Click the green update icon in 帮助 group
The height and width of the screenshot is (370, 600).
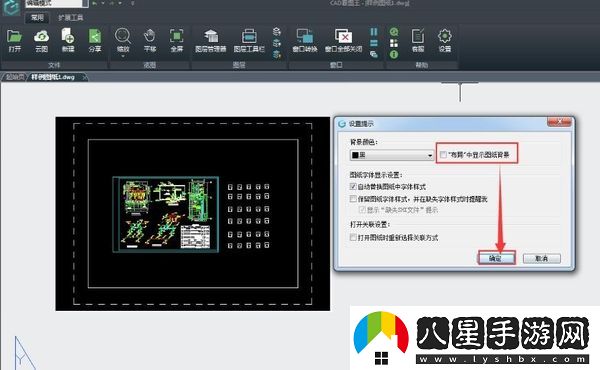[394, 32]
